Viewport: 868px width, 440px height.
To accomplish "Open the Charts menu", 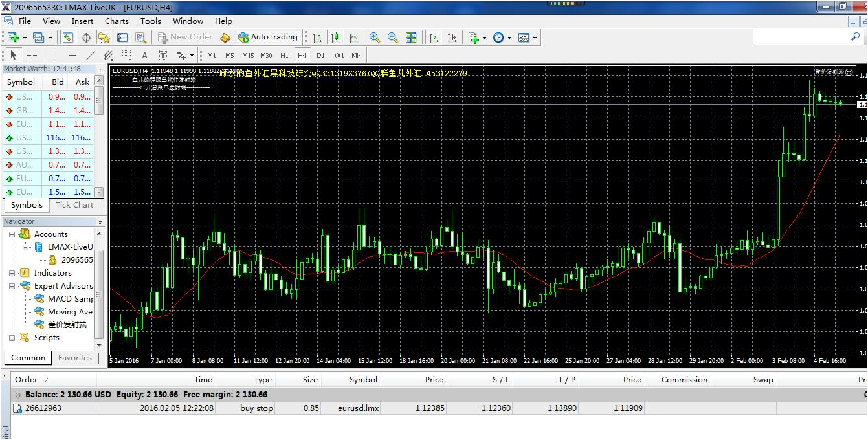I will click(117, 21).
